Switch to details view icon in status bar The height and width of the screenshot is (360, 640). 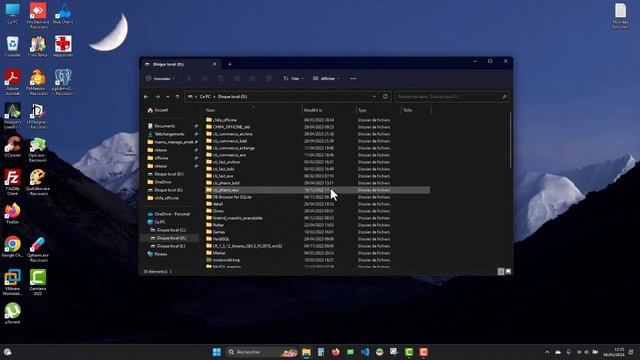(501, 271)
